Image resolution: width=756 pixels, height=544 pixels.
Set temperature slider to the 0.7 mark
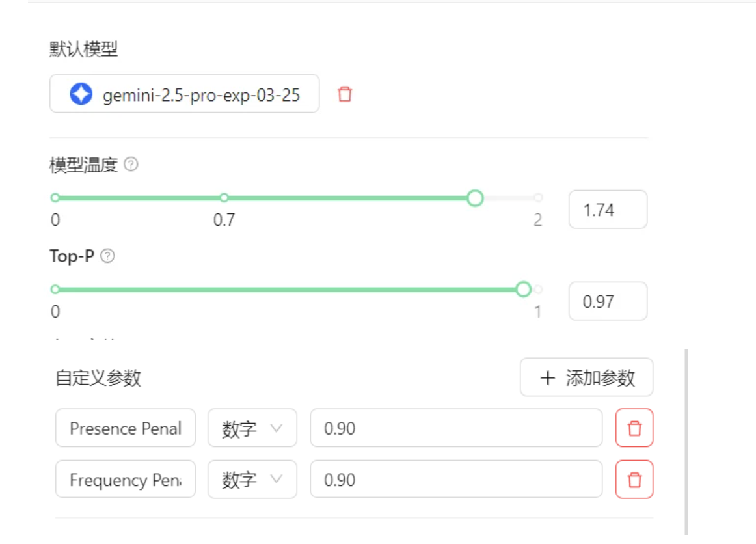pyautogui.click(x=224, y=198)
